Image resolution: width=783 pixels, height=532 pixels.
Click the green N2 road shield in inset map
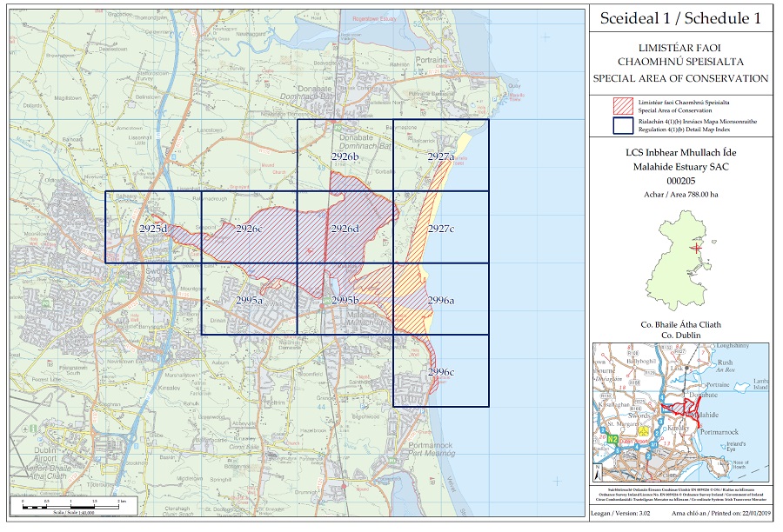point(612,440)
